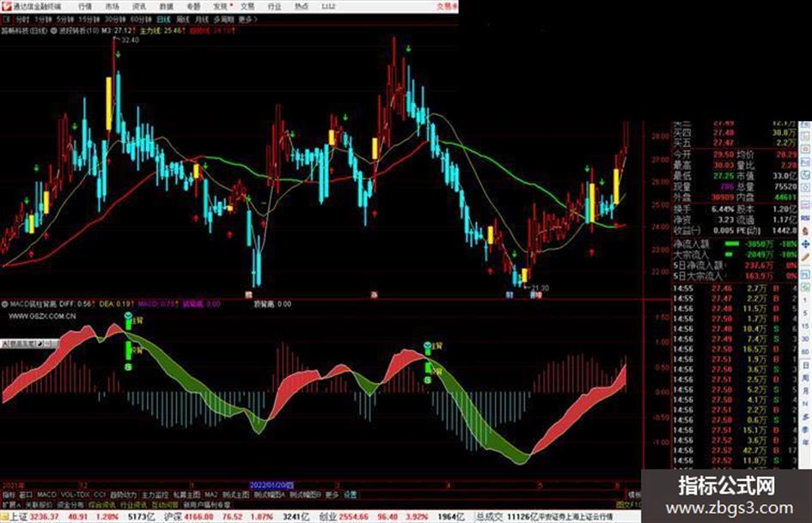Click the icon left of 分时 tab

6,20
